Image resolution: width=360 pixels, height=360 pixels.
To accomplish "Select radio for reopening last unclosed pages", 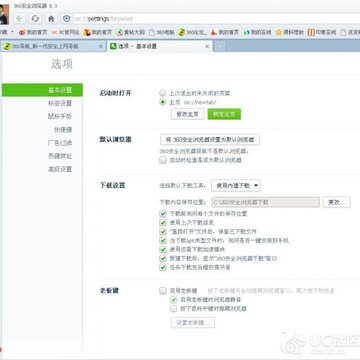I will 163,93.
